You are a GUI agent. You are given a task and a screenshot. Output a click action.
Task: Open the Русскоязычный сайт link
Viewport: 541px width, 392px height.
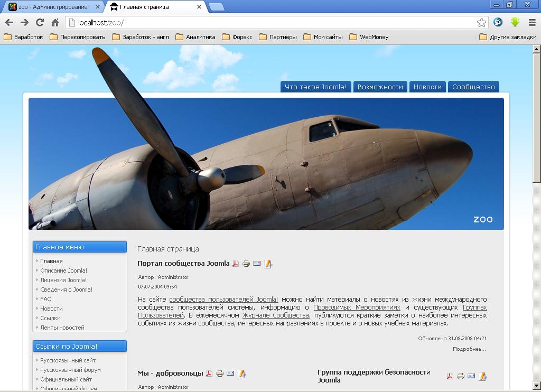[x=68, y=360]
